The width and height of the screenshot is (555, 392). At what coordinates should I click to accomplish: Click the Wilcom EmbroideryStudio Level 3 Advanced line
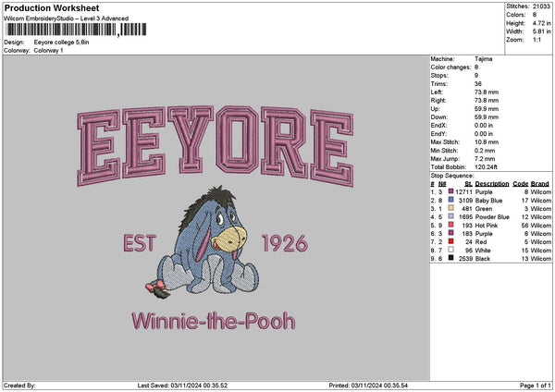point(67,18)
